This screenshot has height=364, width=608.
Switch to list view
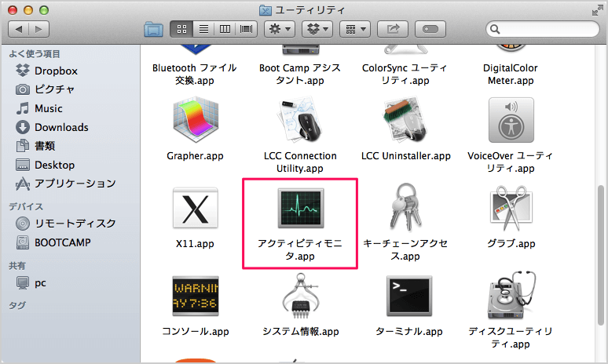(x=203, y=29)
